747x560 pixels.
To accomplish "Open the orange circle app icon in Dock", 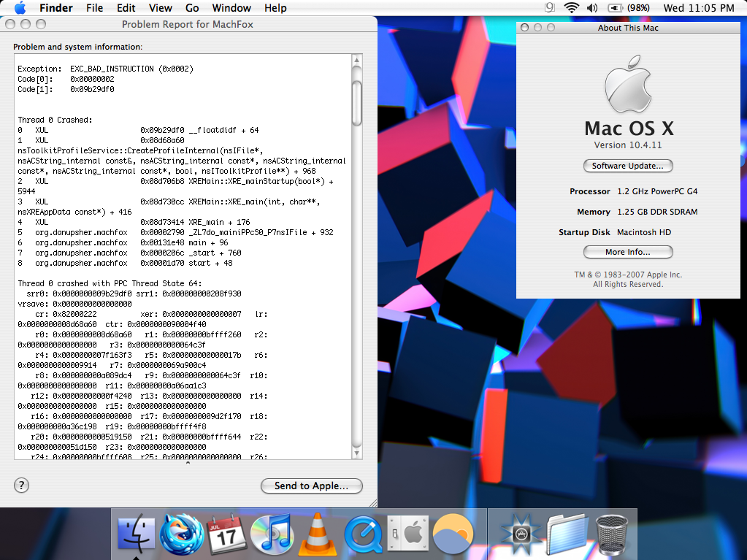I will 453,534.
